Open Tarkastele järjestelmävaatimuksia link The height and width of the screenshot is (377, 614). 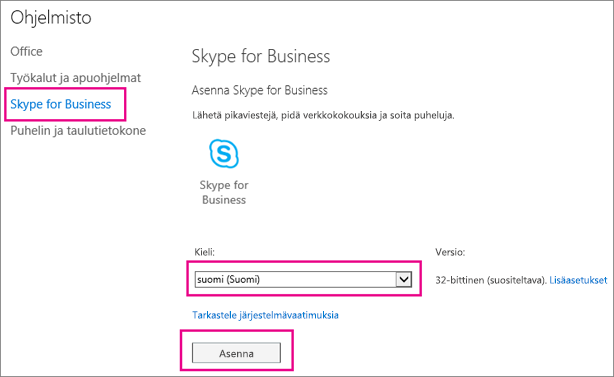coord(265,315)
